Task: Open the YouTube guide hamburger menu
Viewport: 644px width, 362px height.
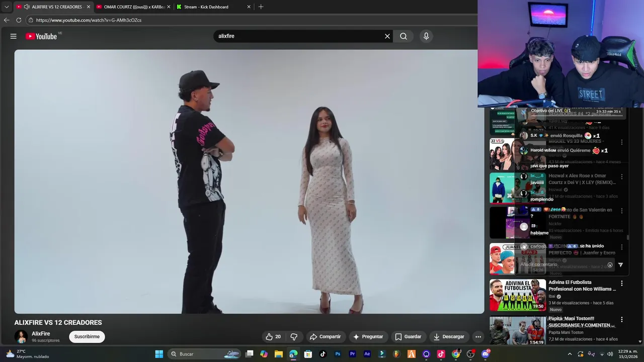Action: coord(14,36)
